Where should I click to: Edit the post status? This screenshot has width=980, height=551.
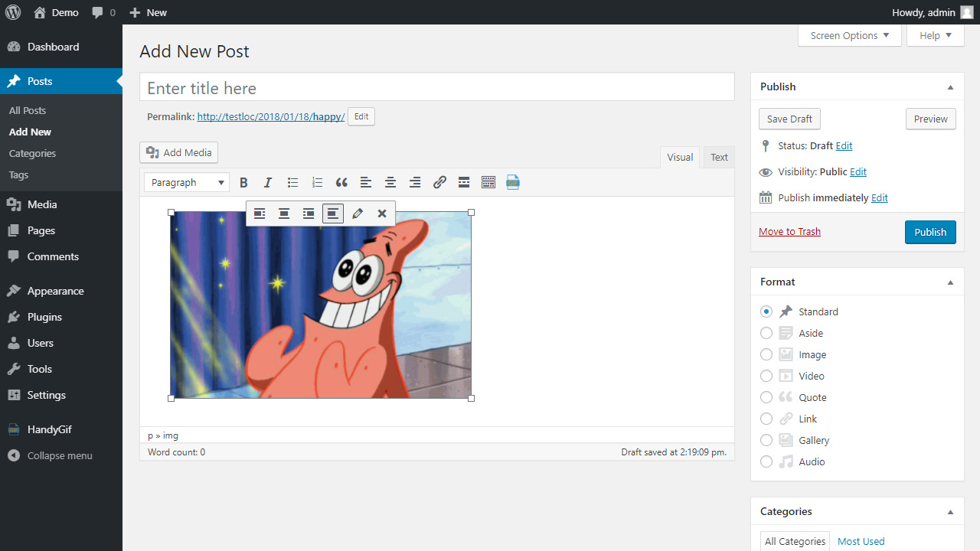(844, 146)
